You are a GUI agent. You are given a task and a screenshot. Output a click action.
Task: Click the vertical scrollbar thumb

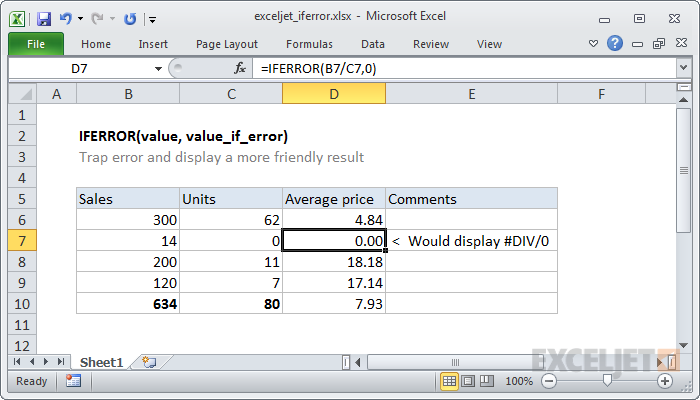(x=683, y=170)
